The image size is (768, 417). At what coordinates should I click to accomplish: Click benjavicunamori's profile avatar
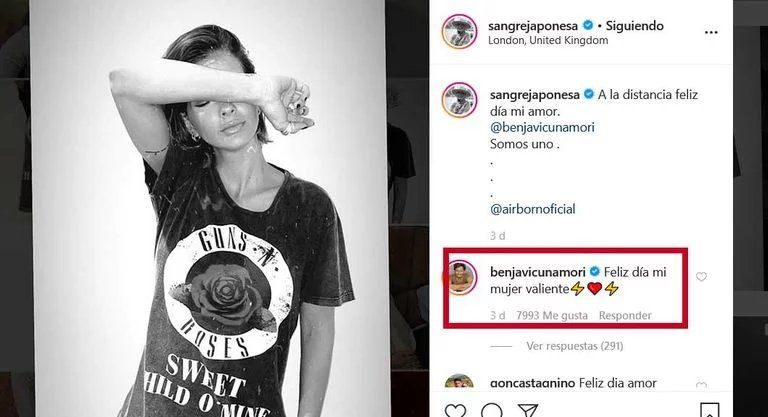click(461, 278)
